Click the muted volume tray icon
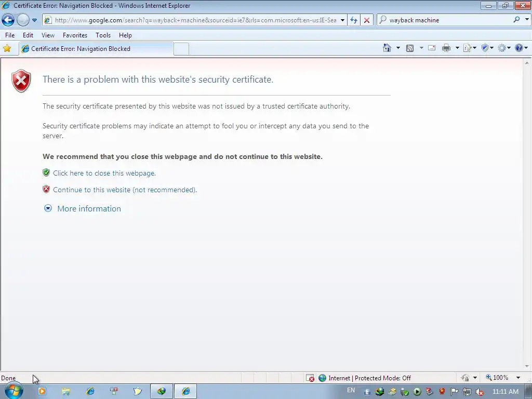 [480, 392]
